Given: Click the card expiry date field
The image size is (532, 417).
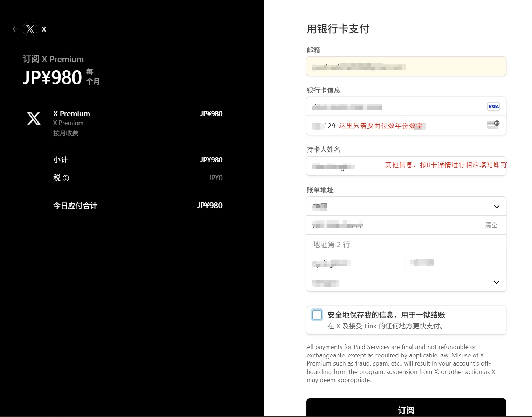Looking at the screenshot, I should 356,125.
